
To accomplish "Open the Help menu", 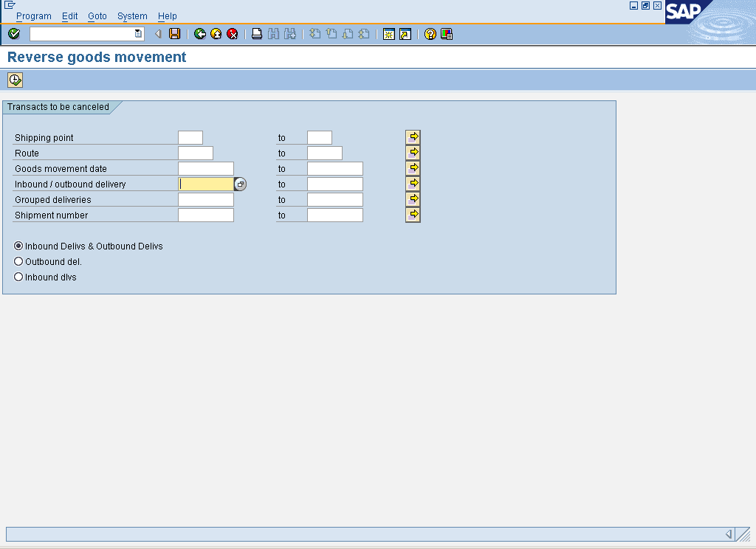I will pyautogui.click(x=168, y=16).
